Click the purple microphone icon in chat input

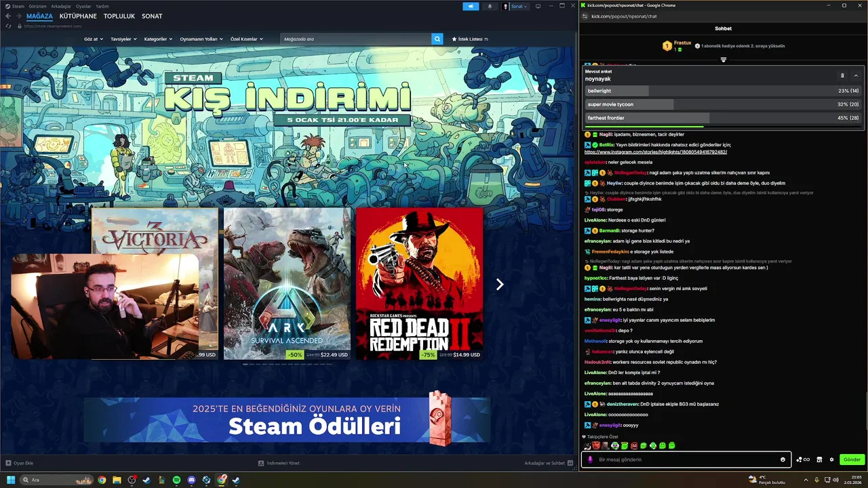[589, 460]
